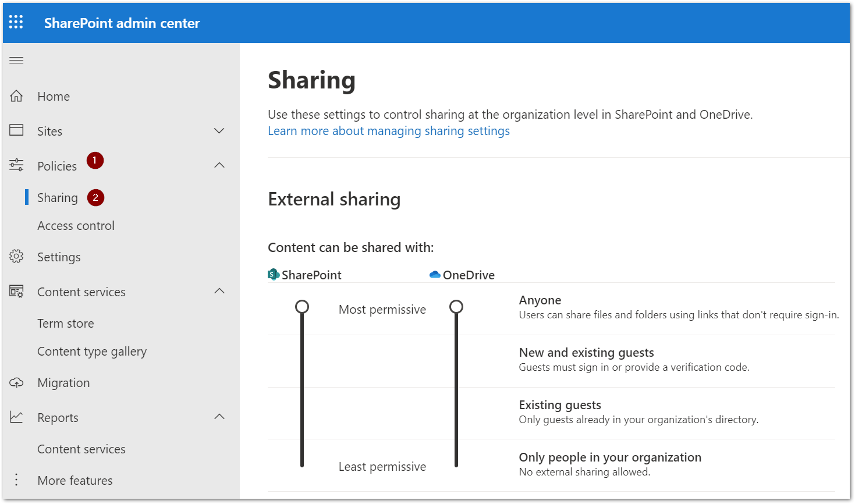This screenshot has height=504, width=855.
Task: Open Content type gallery
Action: click(92, 352)
